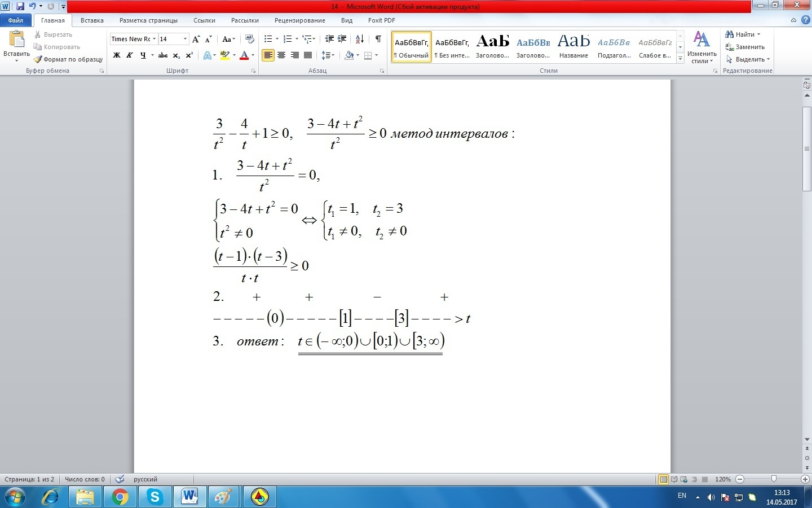This screenshot has width=812, height=508.
Task: Increase the paragraph indent
Action: point(342,39)
